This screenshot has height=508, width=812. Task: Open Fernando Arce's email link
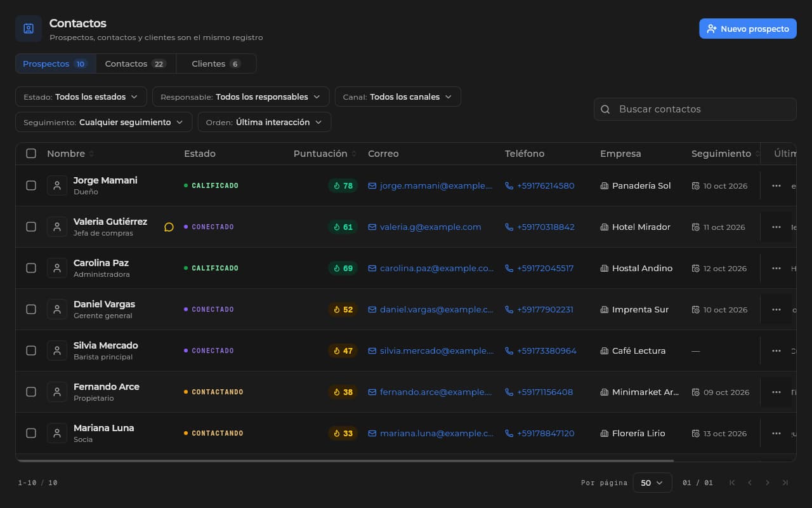(431, 392)
